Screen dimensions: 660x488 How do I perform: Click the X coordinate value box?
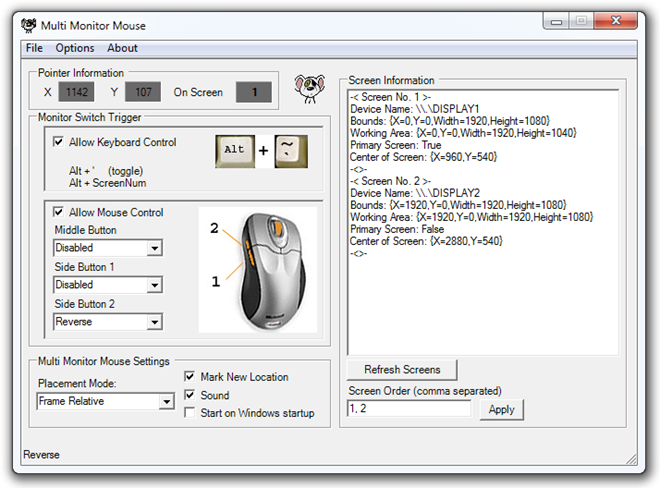click(76, 92)
